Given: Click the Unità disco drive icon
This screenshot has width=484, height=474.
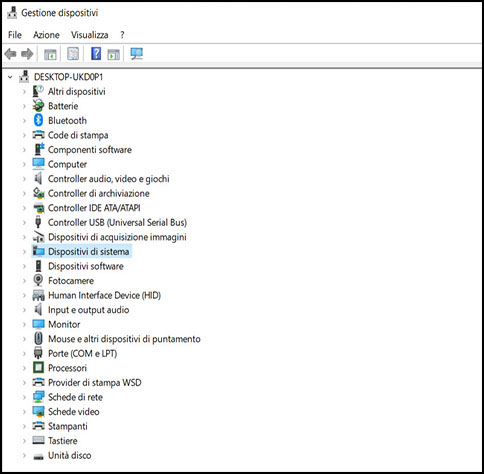Looking at the screenshot, I should click(39, 456).
